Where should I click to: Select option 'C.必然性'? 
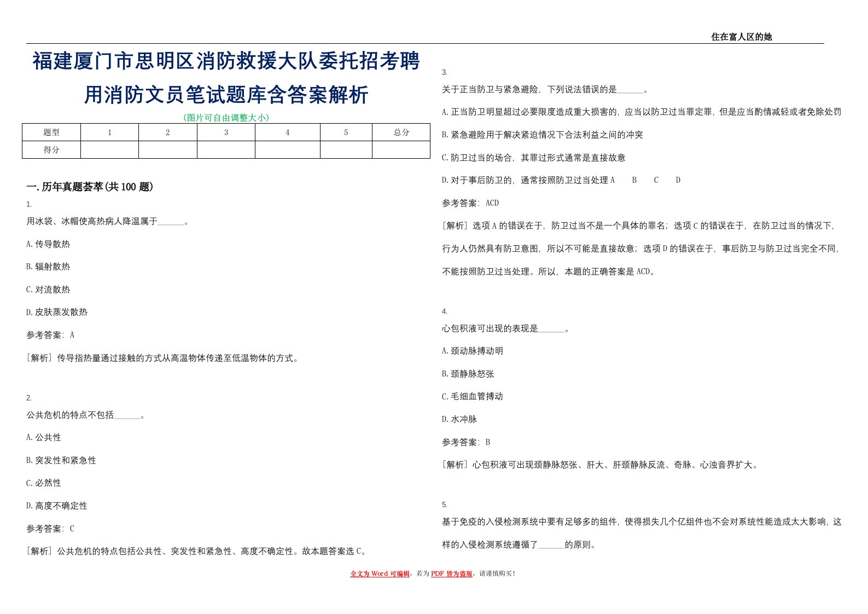pos(44,483)
